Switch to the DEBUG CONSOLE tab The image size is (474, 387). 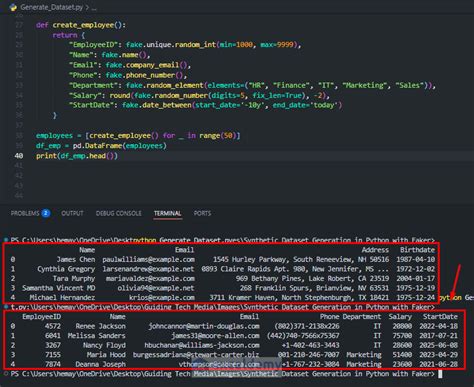coord(119,213)
